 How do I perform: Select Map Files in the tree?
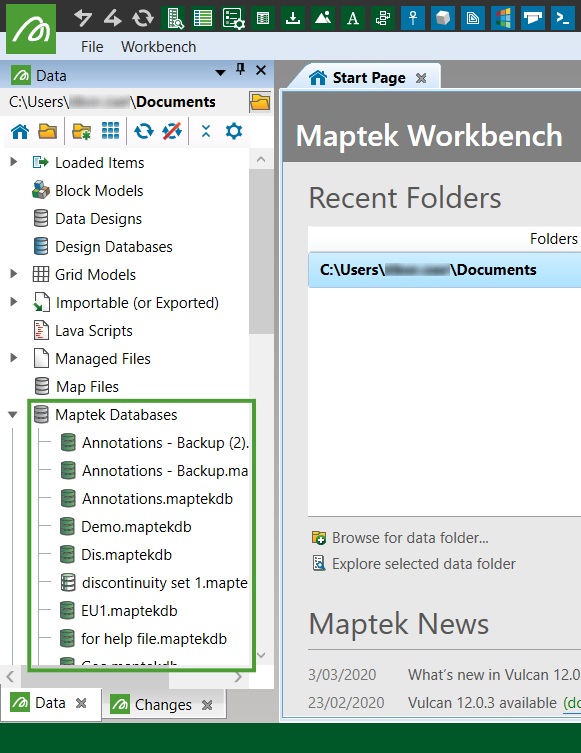87,387
